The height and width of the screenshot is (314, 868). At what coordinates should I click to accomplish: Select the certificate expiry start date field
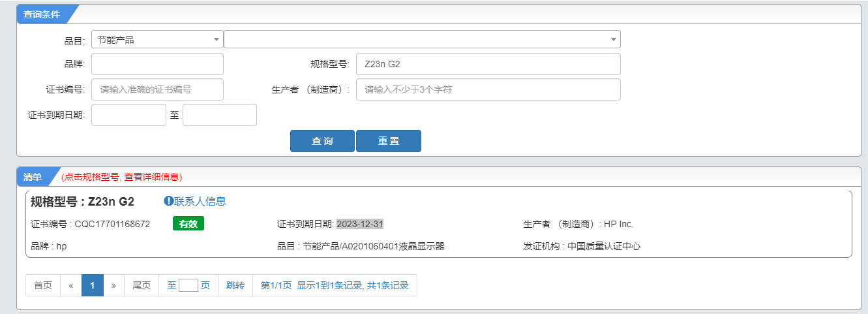[x=129, y=115]
